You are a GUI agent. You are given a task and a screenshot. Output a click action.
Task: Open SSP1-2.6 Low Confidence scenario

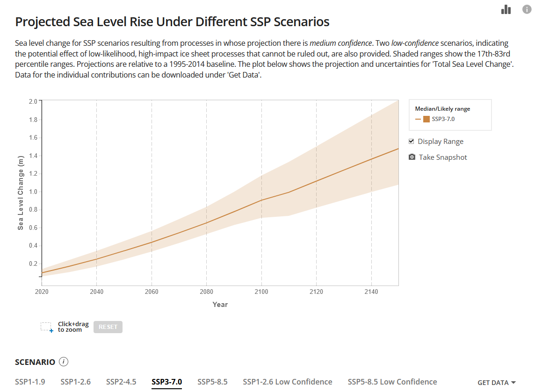point(287,382)
